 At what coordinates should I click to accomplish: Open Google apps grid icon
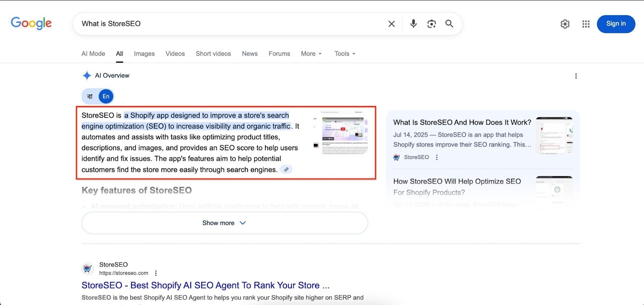pyautogui.click(x=586, y=24)
